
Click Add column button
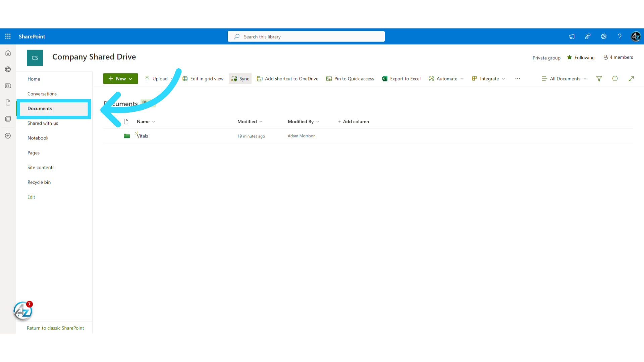click(x=353, y=122)
